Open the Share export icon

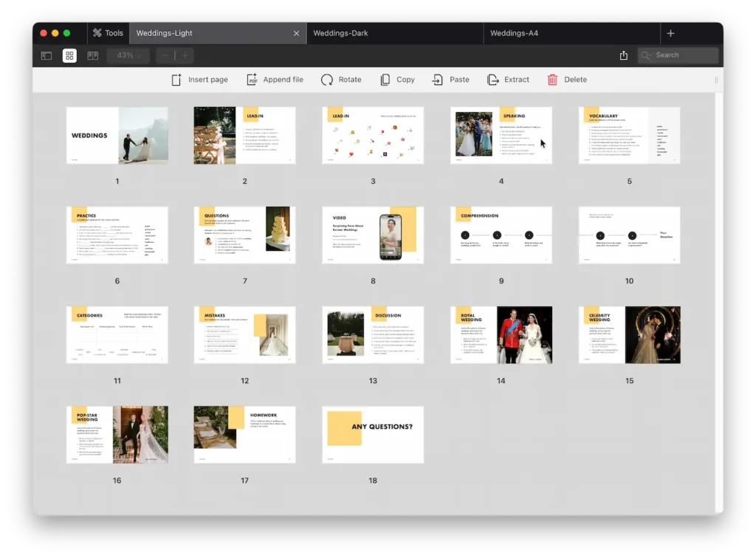pyautogui.click(x=624, y=55)
